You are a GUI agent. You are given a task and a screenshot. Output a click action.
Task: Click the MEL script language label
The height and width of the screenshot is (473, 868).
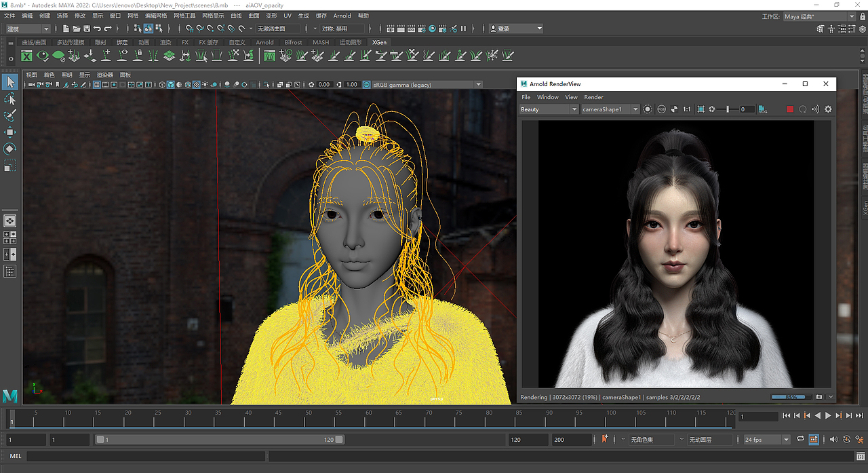pyautogui.click(x=15, y=457)
